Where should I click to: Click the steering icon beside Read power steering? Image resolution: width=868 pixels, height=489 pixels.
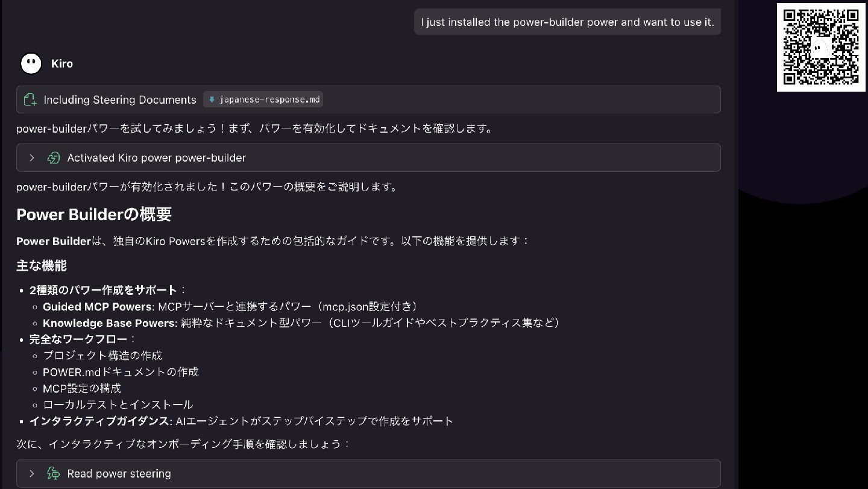coord(54,474)
